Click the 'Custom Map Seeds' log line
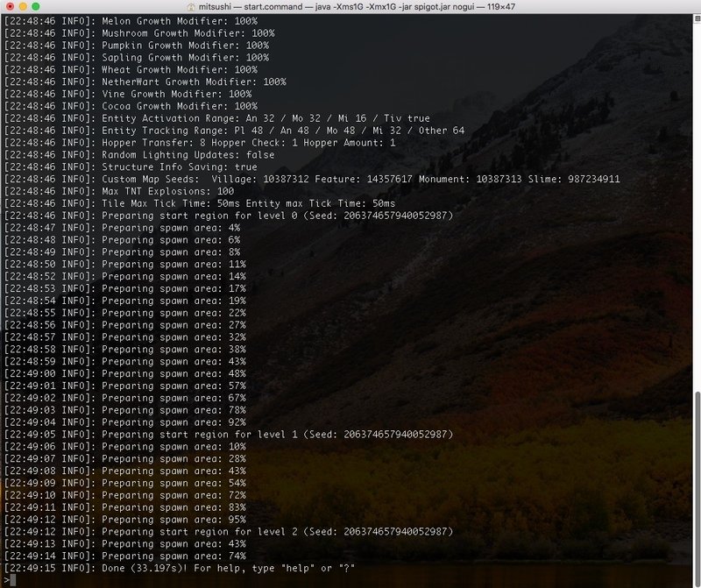Screen dimensions: 701x588 312,180
